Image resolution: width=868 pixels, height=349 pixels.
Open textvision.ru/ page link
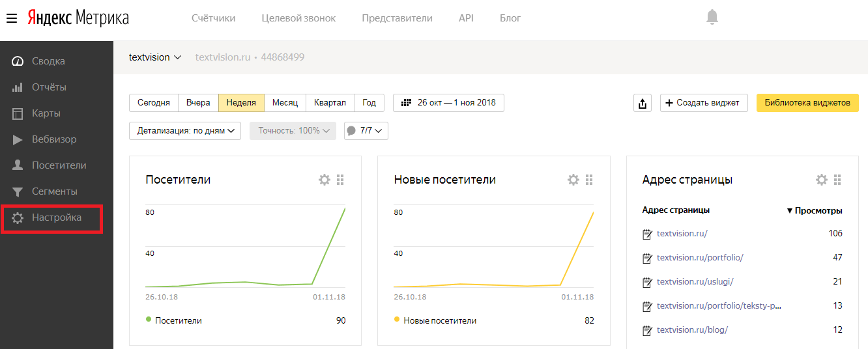tap(682, 234)
